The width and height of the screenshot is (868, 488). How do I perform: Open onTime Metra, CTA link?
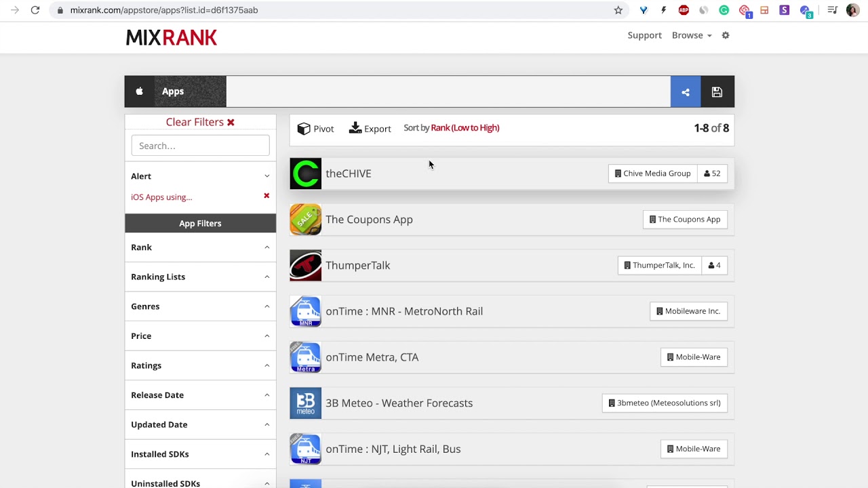coord(372,357)
